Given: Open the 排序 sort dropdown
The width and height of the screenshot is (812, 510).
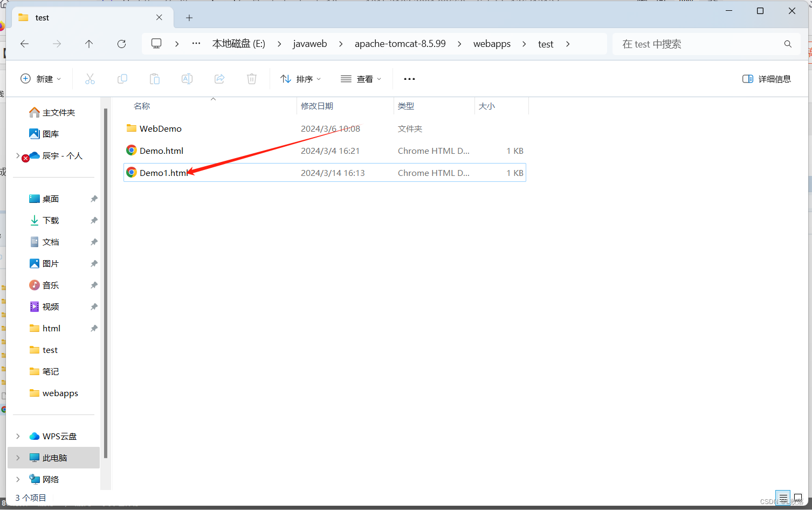Looking at the screenshot, I should (x=301, y=79).
